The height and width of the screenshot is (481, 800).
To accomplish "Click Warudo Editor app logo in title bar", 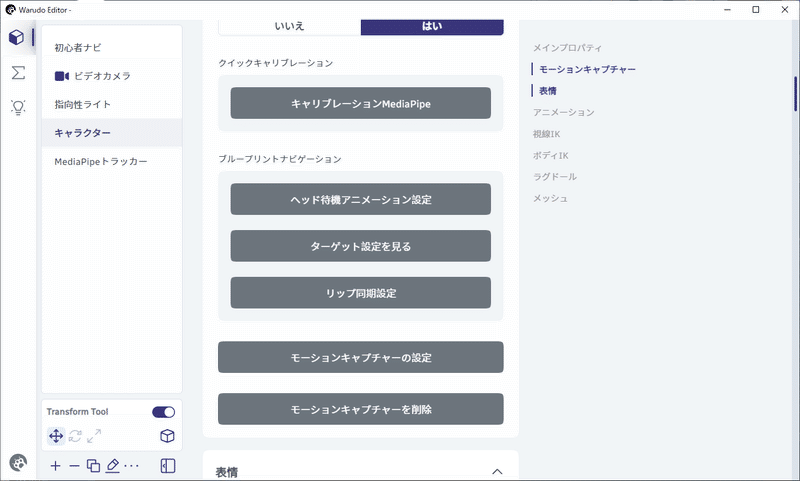I will (10, 10).
